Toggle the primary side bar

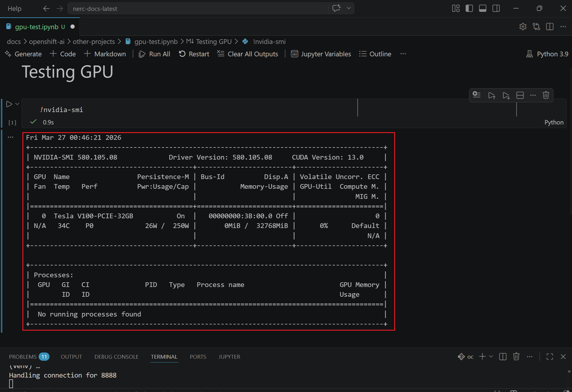tap(469, 8)
